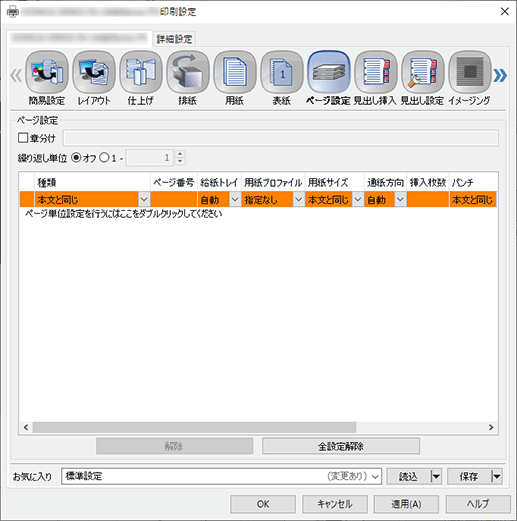Viewport: 517px width, 521px height.
Task: Click the 保存 button
Action: click(x=469, y=476)
